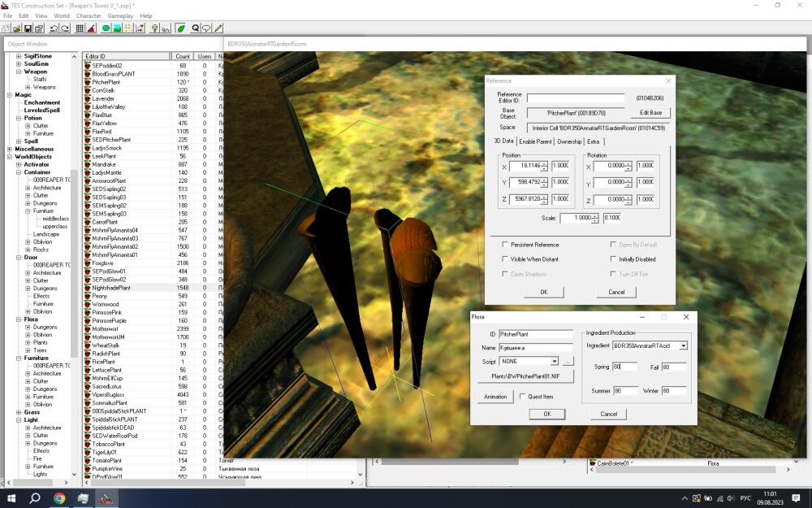Toggle Snap to Grid toolbar icon
The width and height of the screenshot is (812, 508).
pyautogui.click(x=80, y=28)
